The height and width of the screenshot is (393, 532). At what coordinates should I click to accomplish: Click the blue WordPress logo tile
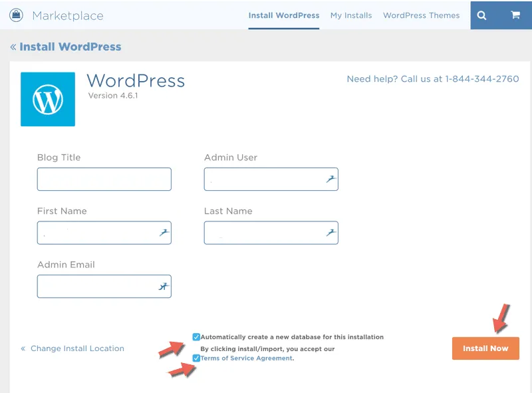pyautogui.click(x=48, y=99)
